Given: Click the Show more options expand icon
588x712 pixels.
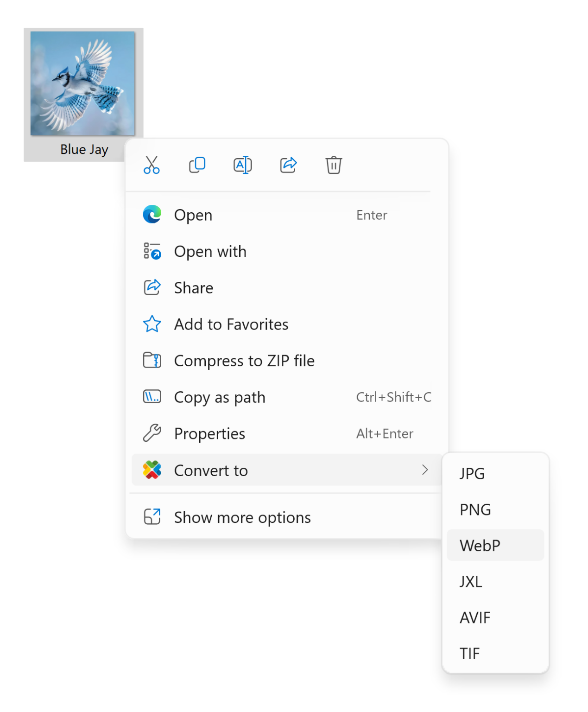Looking at the screenshot, I should pos(152,515).
